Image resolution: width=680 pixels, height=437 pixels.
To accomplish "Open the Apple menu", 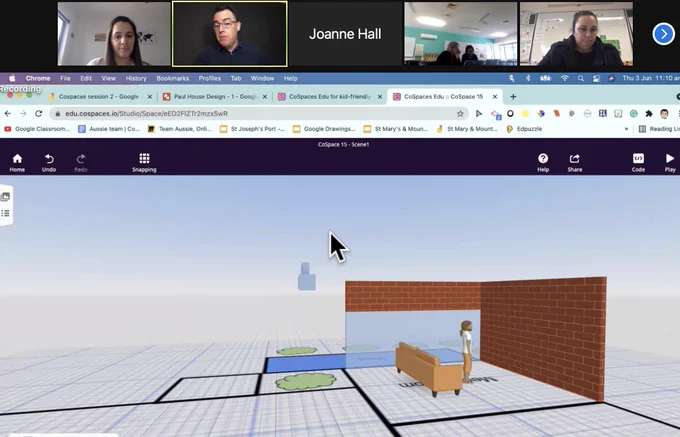I will [x=12, y=78].
